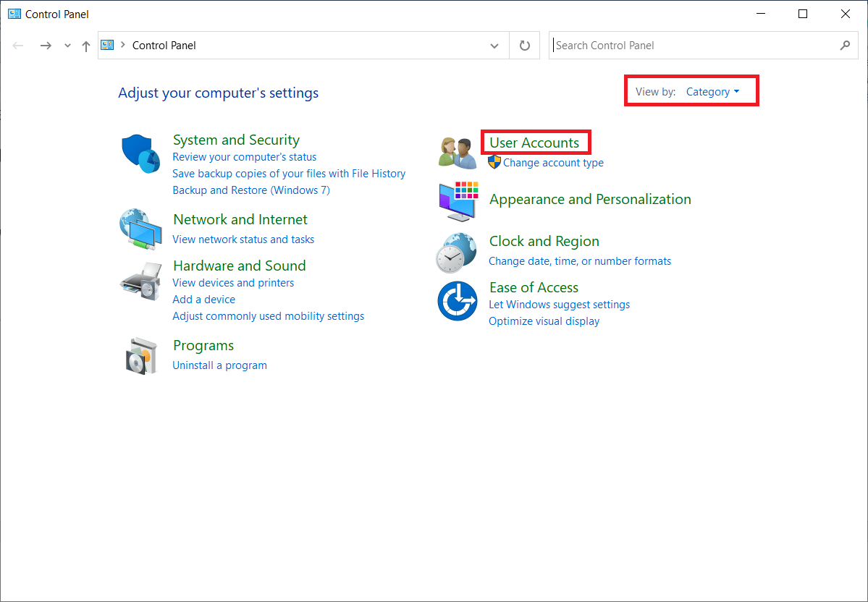868x602 pixels.
Task: Open the Programs disc box icon
Action: tap(140, 355)
